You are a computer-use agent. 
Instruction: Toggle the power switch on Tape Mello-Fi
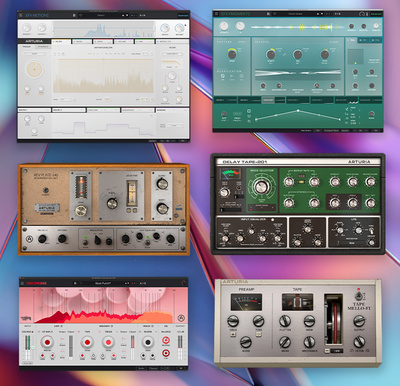[x=359, y=296]
